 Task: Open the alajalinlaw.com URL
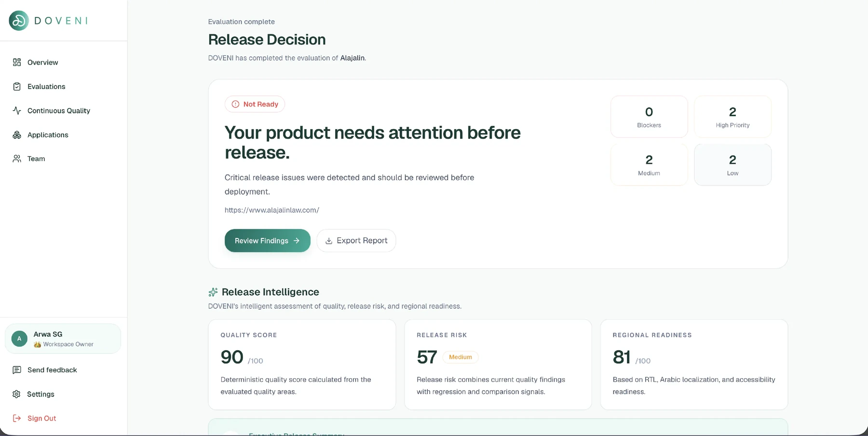coord(272,210)
